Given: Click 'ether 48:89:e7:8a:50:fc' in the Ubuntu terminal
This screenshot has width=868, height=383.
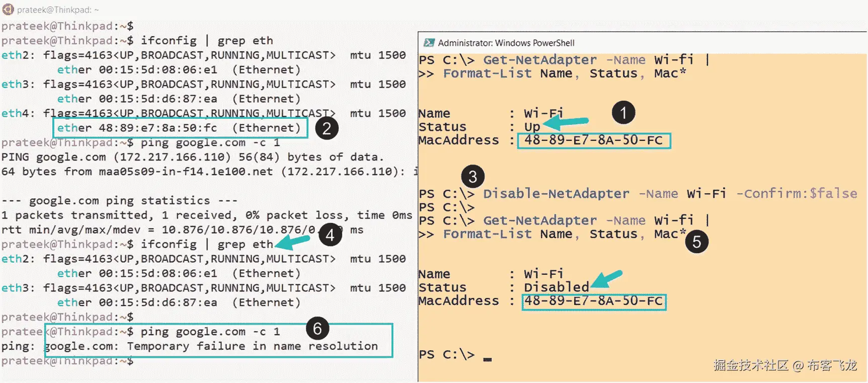Looking at the screenshot, I should click(137, 128).
